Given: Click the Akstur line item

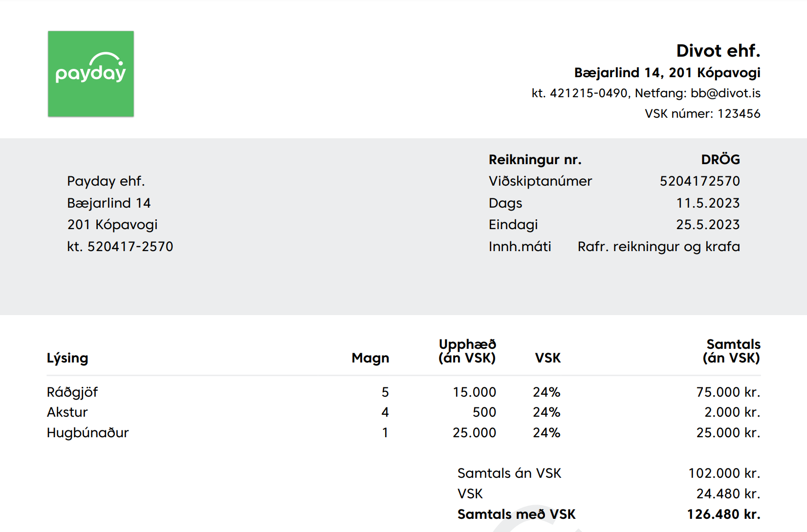Looking at the screenshot, I should click(x=67, y=412).
